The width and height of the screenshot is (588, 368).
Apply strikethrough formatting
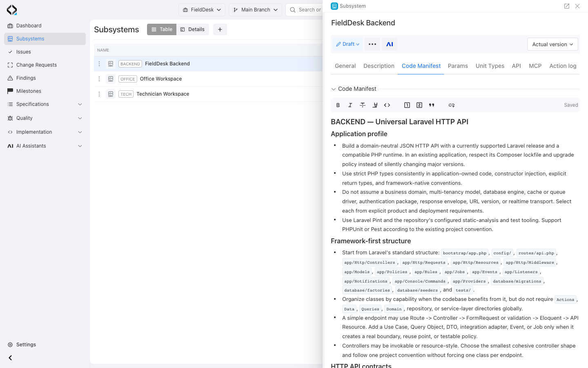coord(363,105)
